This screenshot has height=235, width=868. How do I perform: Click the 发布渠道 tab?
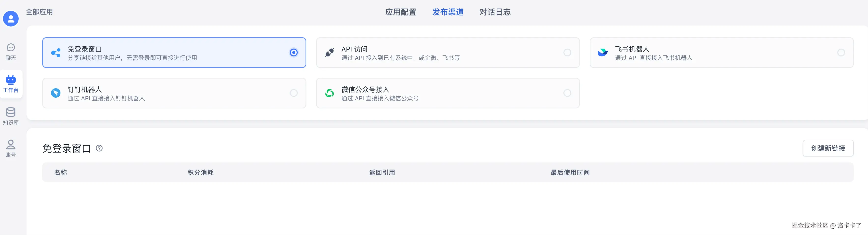pos(448,12)
